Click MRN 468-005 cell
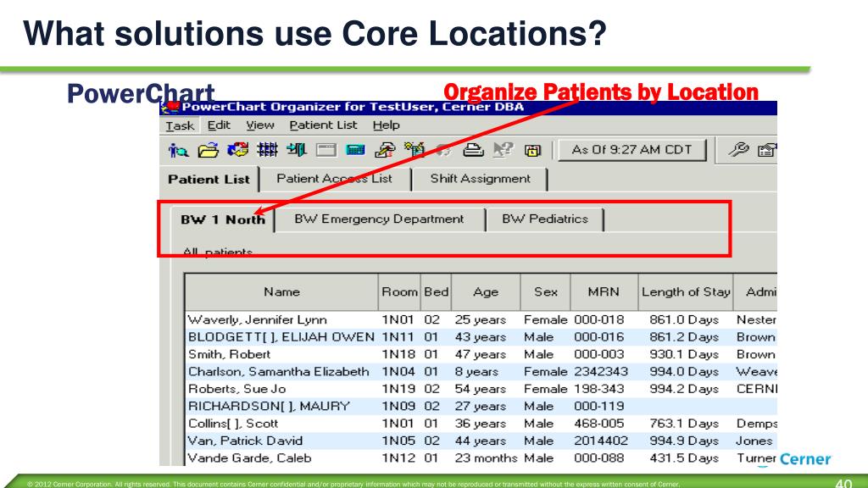This screenshot has width=868, height=488. (599, 424)
